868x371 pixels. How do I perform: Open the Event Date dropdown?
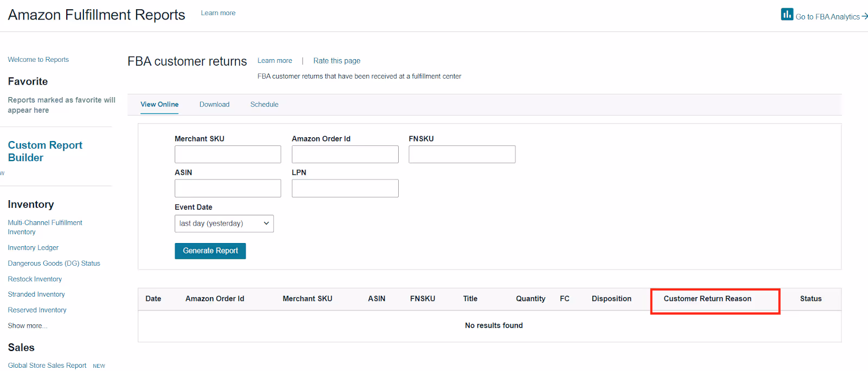pos(224,223)
